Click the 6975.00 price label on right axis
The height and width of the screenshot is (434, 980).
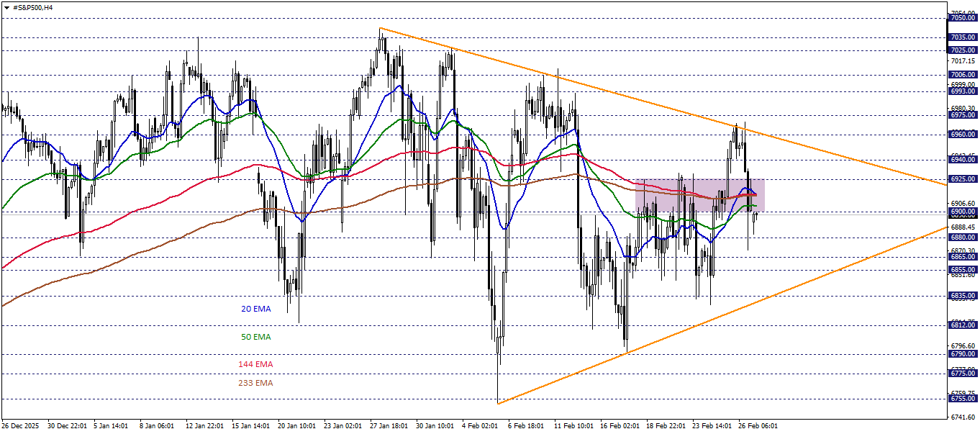(962, 113)
